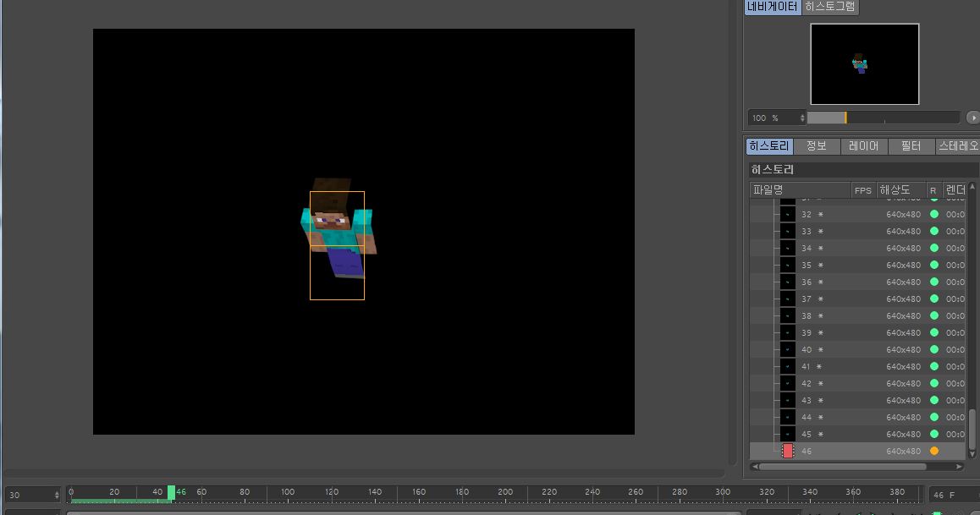Click the 640x480 resolution on row 46

903,451
